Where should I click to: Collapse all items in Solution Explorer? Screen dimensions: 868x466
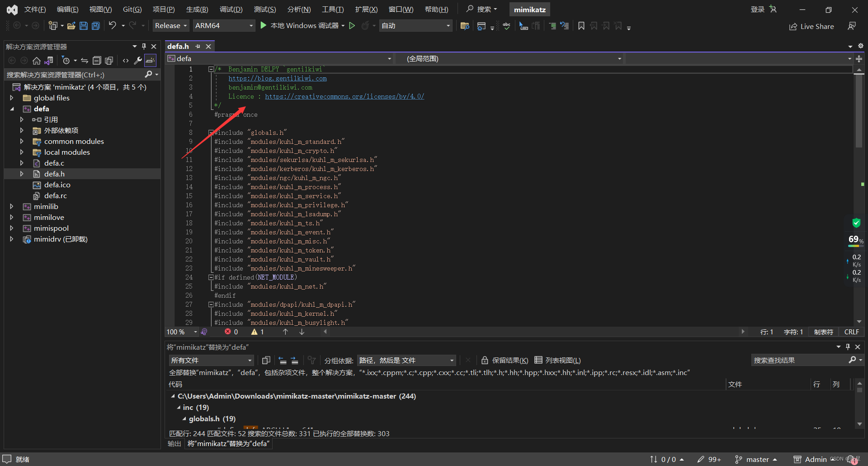(97, 61)
